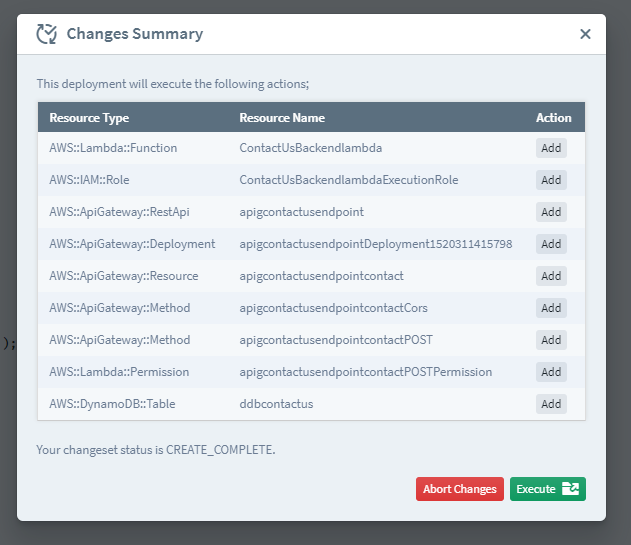Click the folder icon inside Execute button

[x=570, y=489]
